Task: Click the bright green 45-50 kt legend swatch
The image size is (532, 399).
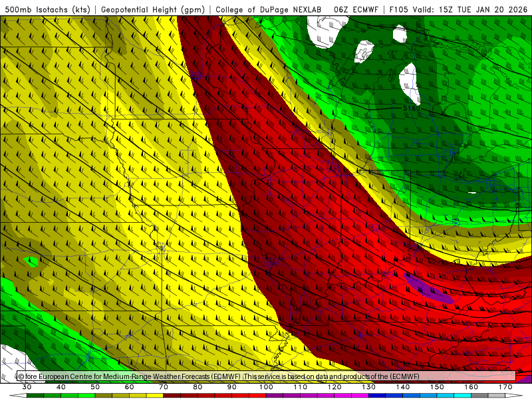Action: (x=86, y=396)
